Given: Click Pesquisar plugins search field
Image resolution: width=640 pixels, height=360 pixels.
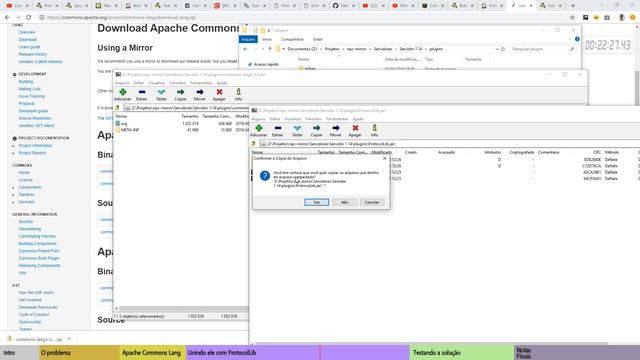Looking at the screenshot, I should click(x=542, y=49).
